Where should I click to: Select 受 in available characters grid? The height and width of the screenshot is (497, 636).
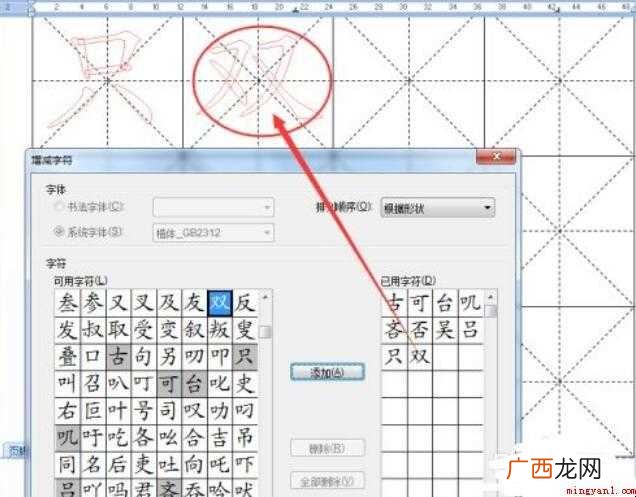click(144, 330)
